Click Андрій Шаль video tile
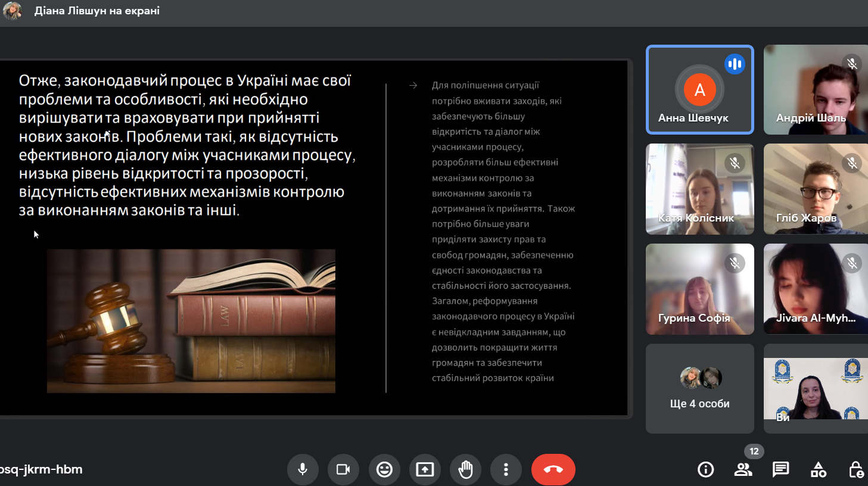The height and width of the screenshot is (486, 868). (815, 89)
